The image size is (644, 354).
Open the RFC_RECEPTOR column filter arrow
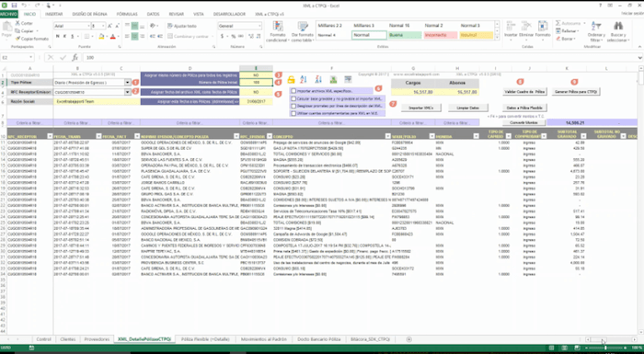coord(50,136)
